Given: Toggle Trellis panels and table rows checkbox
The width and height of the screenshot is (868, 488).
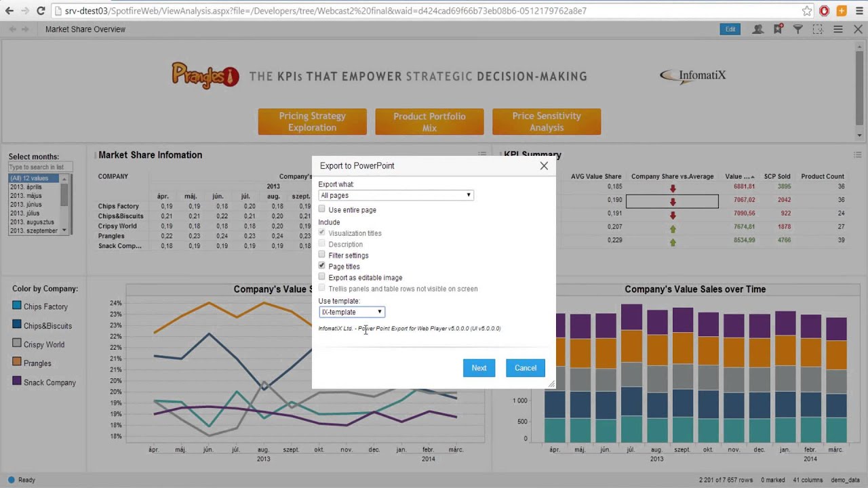Looking at the screenshot, I should click(x=322, y=288).
